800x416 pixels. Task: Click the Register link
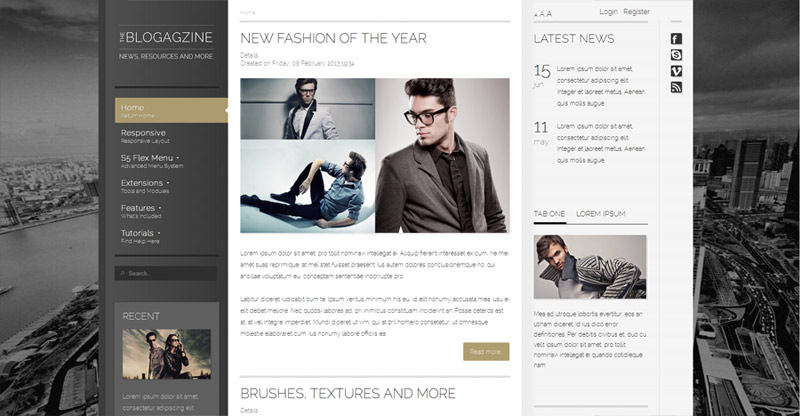point(636,12)
